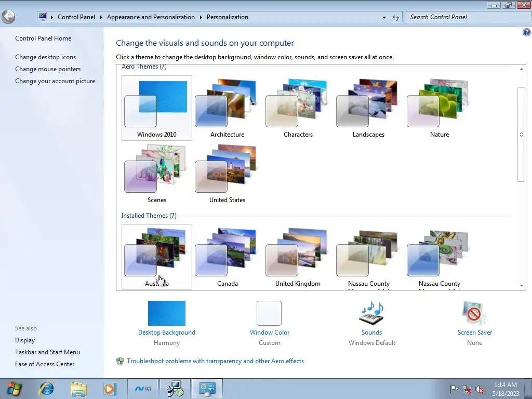The height and width of the screenshot is (399, 532).
Task: Open the Windows Start button
Action: 14,389
